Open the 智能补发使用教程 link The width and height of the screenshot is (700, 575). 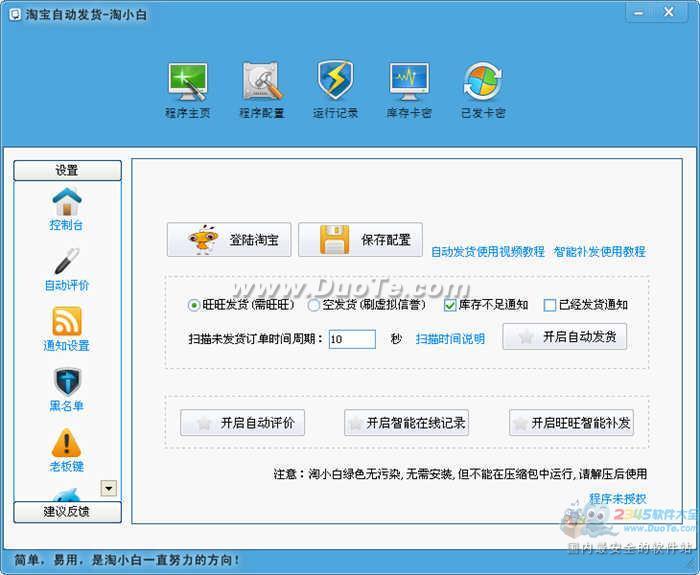(600, 252)
